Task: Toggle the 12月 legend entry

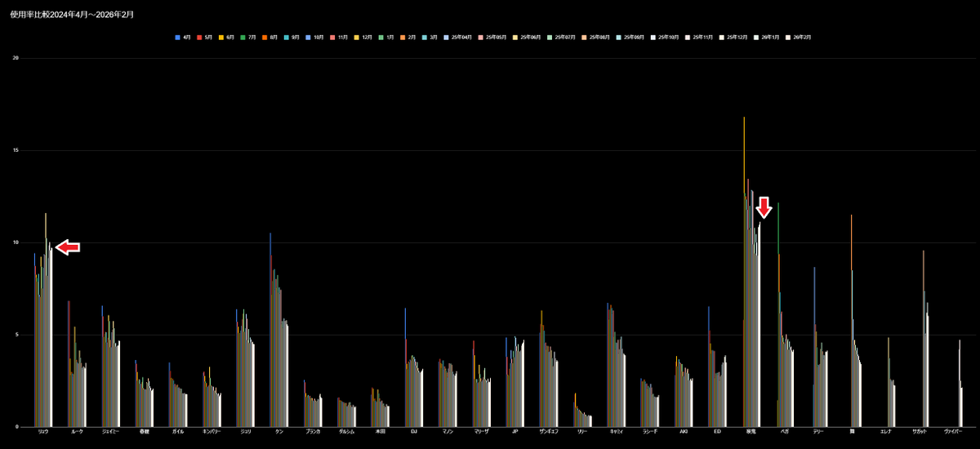Action: (363, 38)
